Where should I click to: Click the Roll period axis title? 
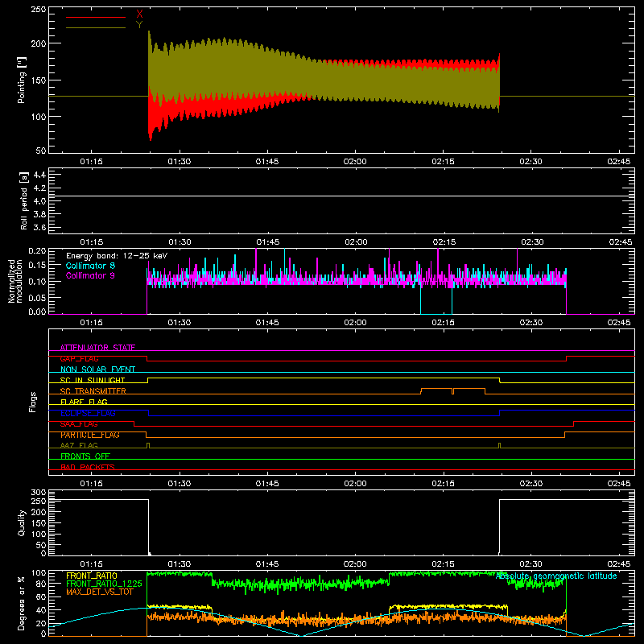click(23, 200)
